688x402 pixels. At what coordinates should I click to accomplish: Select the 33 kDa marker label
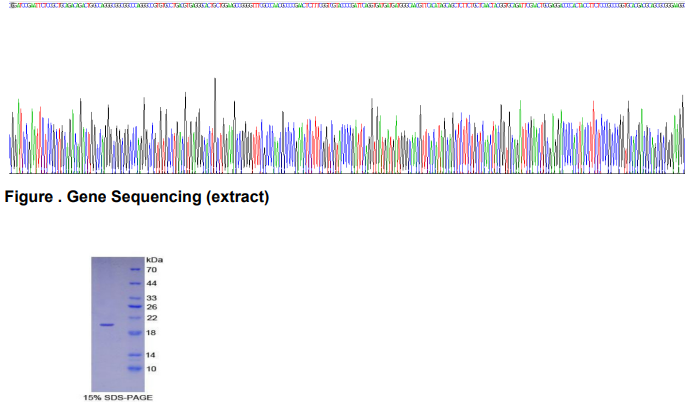coord(151,298)
